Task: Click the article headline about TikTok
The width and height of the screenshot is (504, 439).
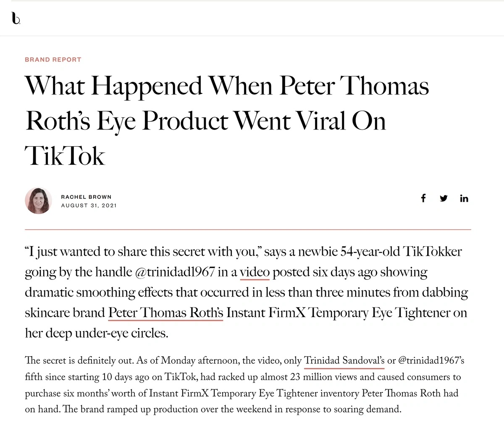Action: pyautogui.click(x=227, y=121)
